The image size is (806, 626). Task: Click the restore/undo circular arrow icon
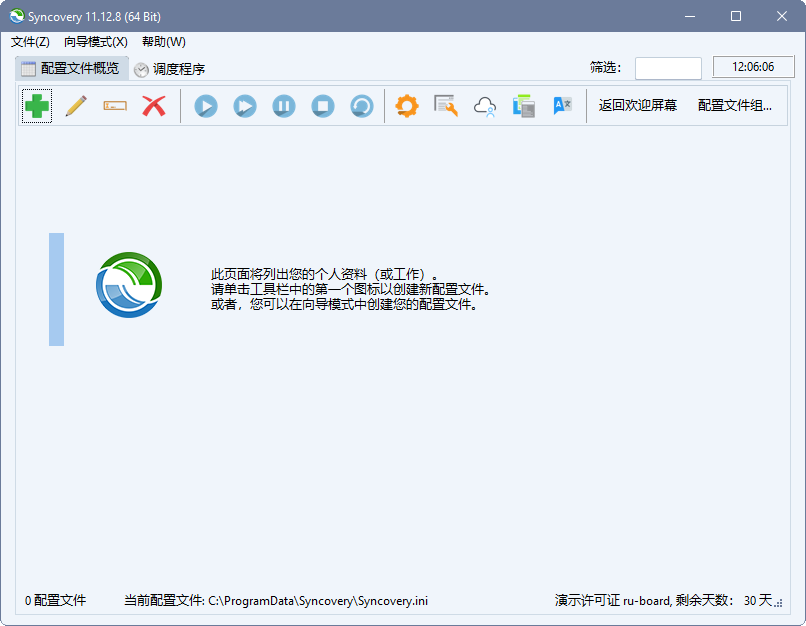pyautogui.click(x=361, y=105)
